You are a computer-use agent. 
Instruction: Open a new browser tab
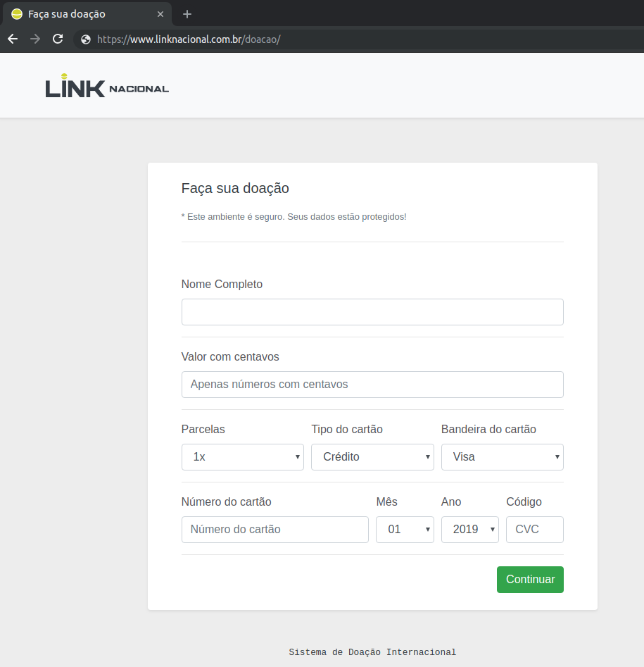pyautogui.click(x=187, y=13)
